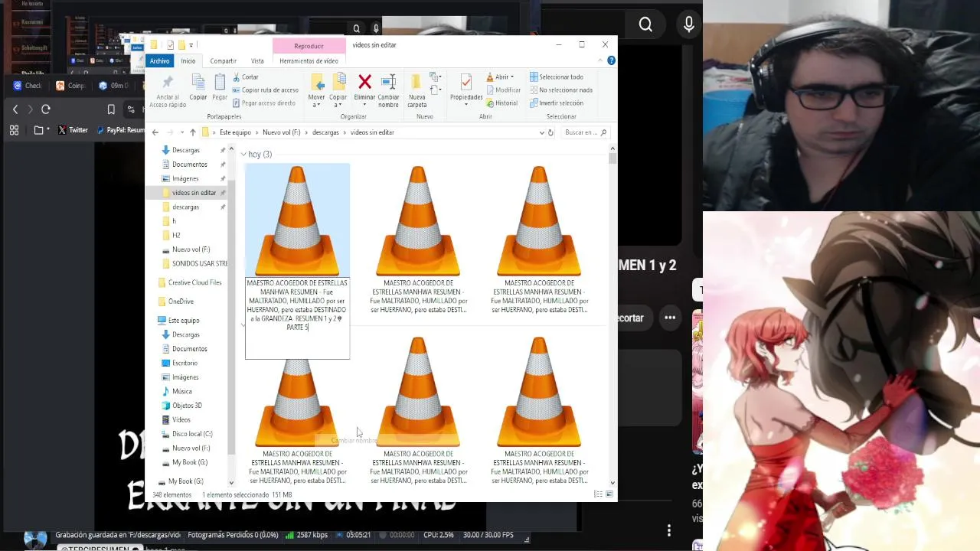Switch to large thumbnails view icon
Screen dimensions: 980x551
(609, 494)
